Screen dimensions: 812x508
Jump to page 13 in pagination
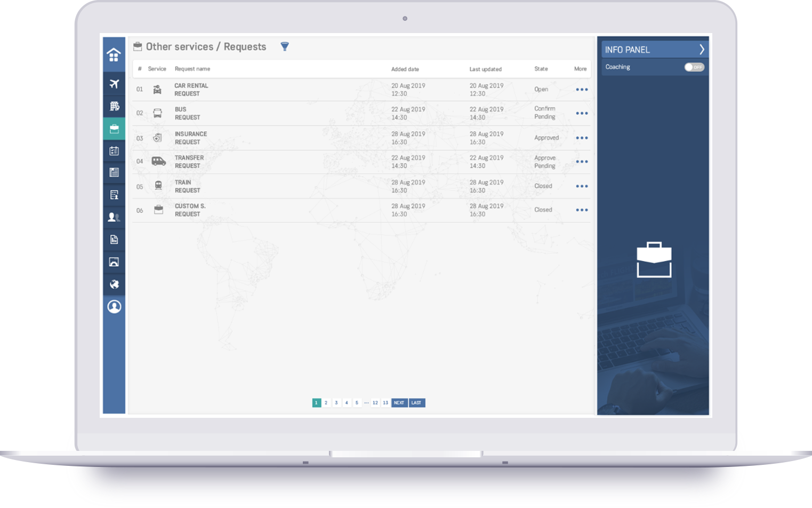pos(385,403)
